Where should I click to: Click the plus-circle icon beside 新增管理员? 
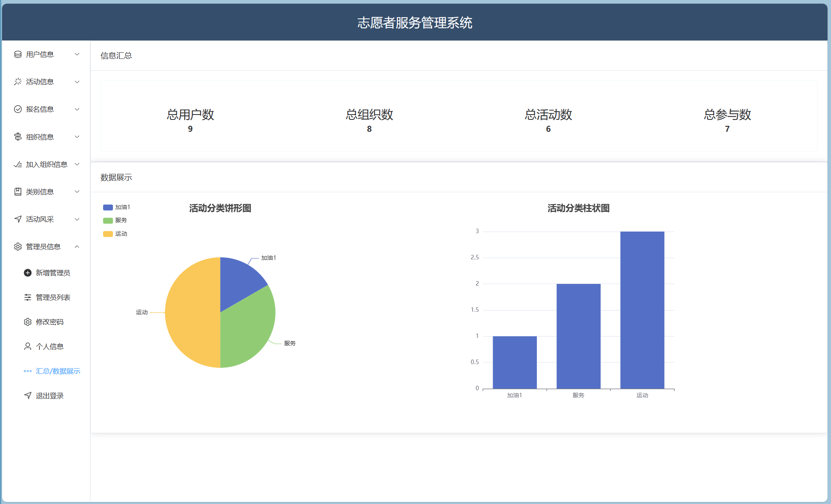point(27,273)
